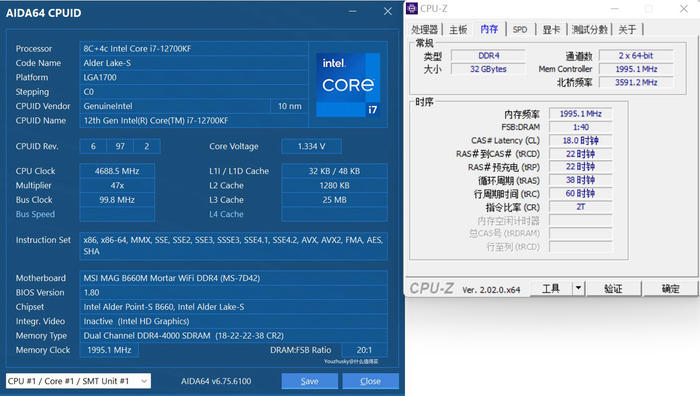
Task: Click the Core Voltage value '1.334 V'
Action: 312,146
